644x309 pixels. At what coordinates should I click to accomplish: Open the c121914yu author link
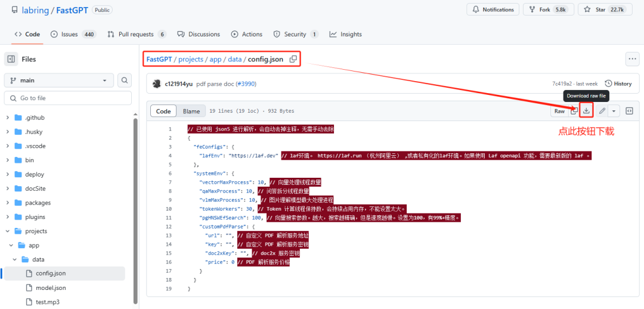(179, 84)
